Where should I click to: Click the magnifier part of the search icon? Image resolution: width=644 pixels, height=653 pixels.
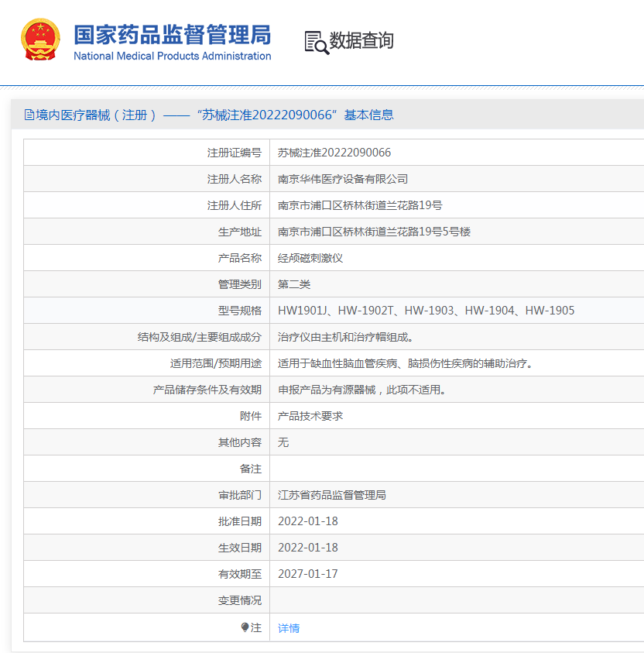pyautogui.click(x=320, y=48)
